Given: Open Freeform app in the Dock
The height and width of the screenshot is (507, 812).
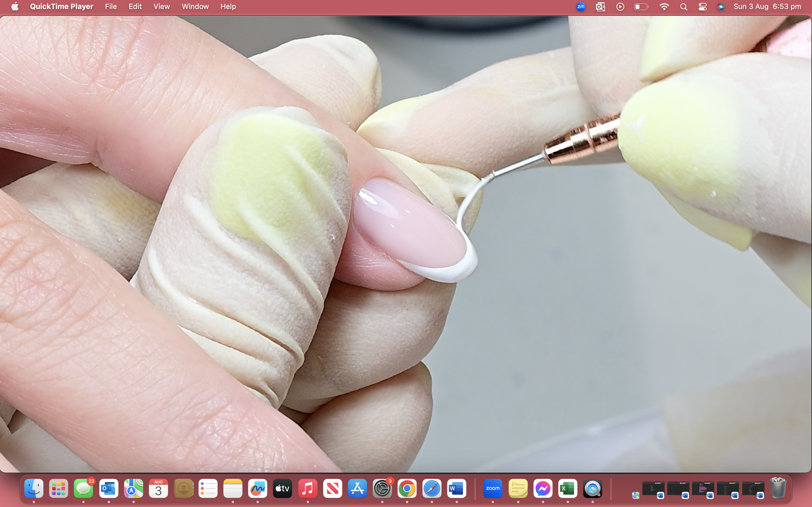Looking at the screenshot, I should coord(257,489).
